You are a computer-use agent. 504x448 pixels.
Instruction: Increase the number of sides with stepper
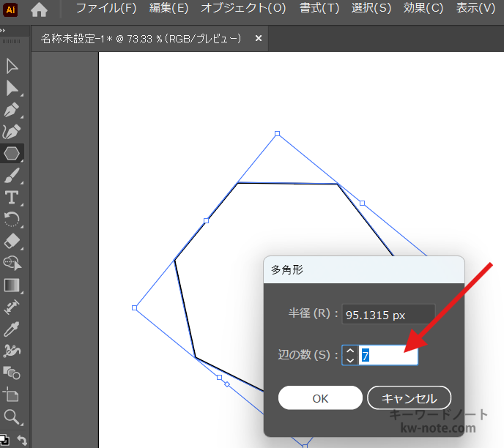350,350
